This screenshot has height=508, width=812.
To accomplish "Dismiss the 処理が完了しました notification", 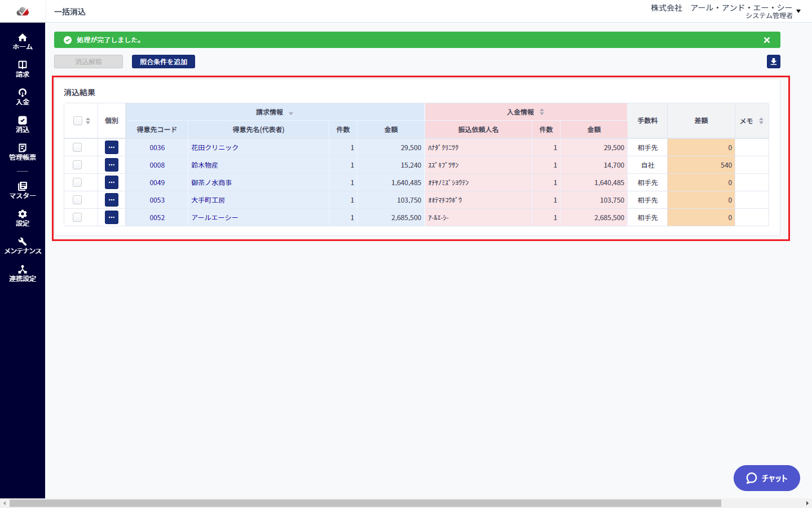I will (x=767, y=40).
